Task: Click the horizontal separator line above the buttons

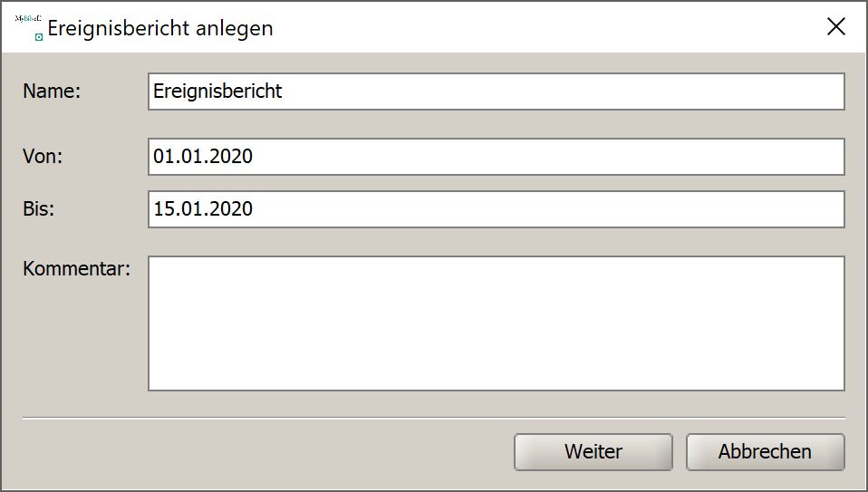Action: pos(433,418)
